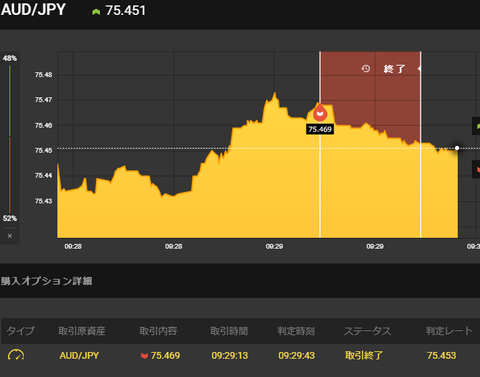Click the history clock icon beside 終了
Image resolution: width=480 pixels, height=377 pixels.
click(366, 69)
